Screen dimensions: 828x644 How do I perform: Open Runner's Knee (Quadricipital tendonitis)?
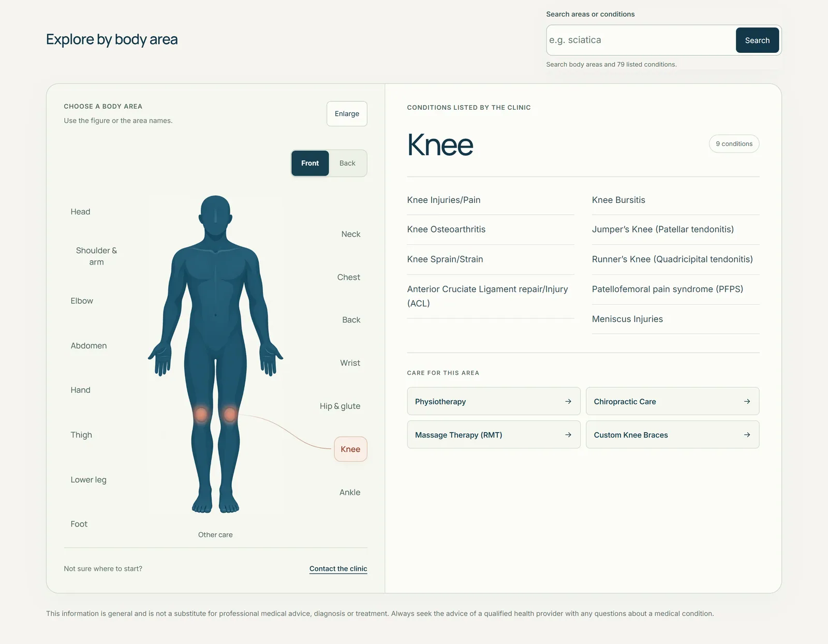(x=672, y=259)
